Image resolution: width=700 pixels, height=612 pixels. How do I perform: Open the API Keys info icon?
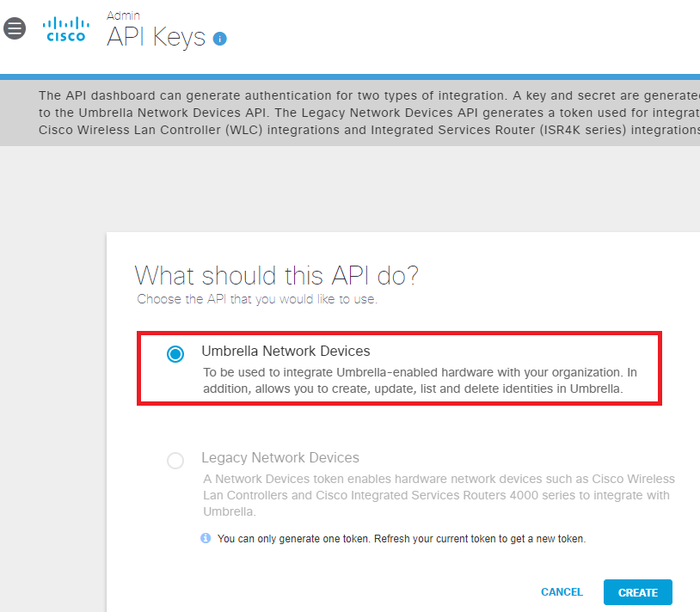click(x=219, y=39)
